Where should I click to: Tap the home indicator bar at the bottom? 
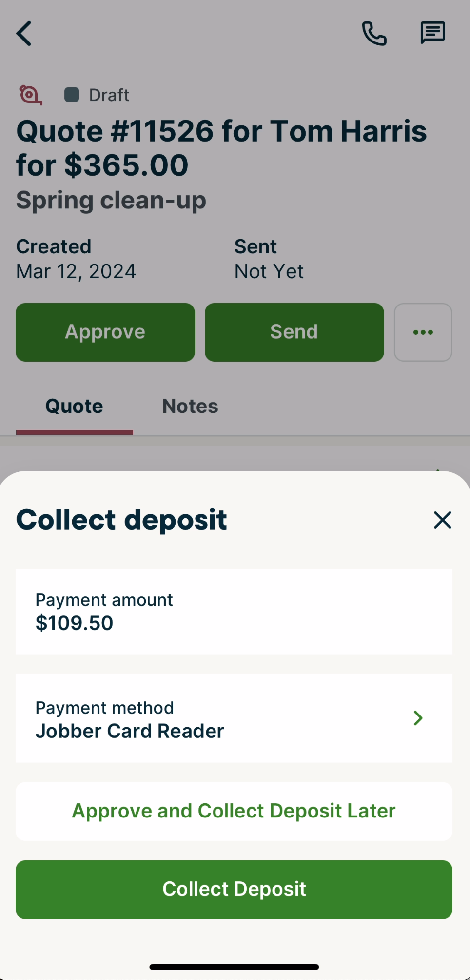point(234,967)
